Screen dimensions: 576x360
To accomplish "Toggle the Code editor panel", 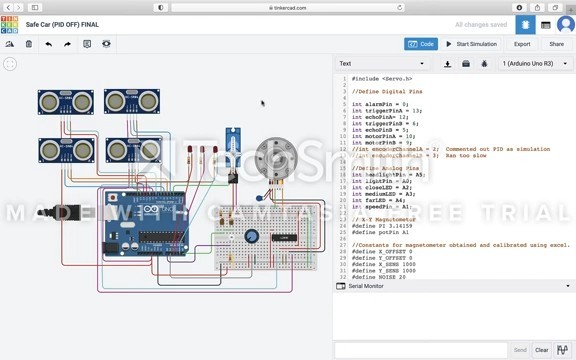I will [421, 44].
